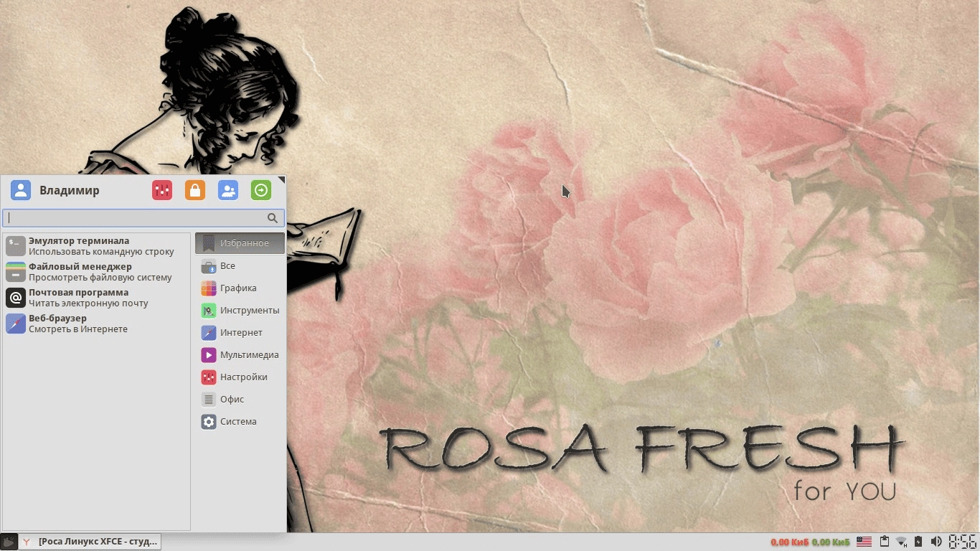Screen dimensions: 980x551
Task: Click the US flag keyboard layout indicator
Action: [x=864, y=542]
